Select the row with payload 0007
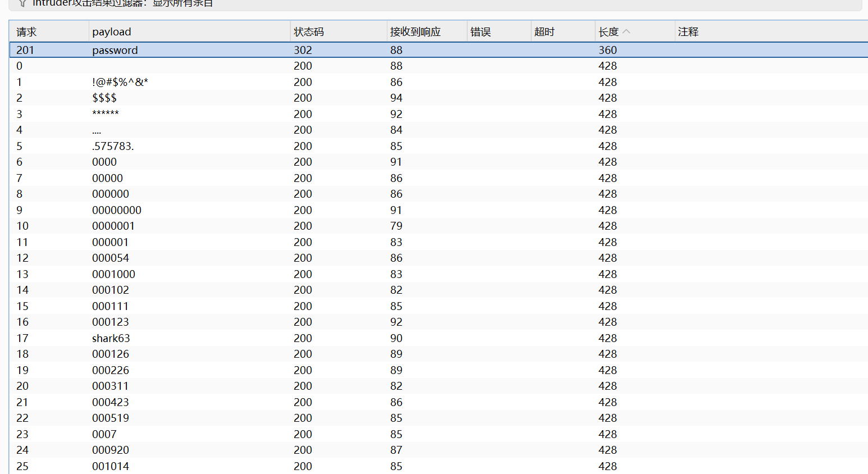 225,434
